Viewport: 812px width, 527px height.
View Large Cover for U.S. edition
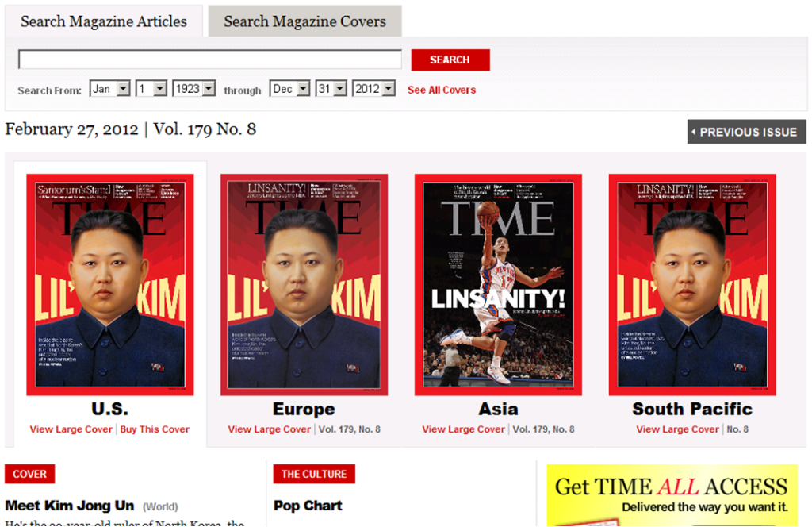pyautogui.click(x=71, y=429)
